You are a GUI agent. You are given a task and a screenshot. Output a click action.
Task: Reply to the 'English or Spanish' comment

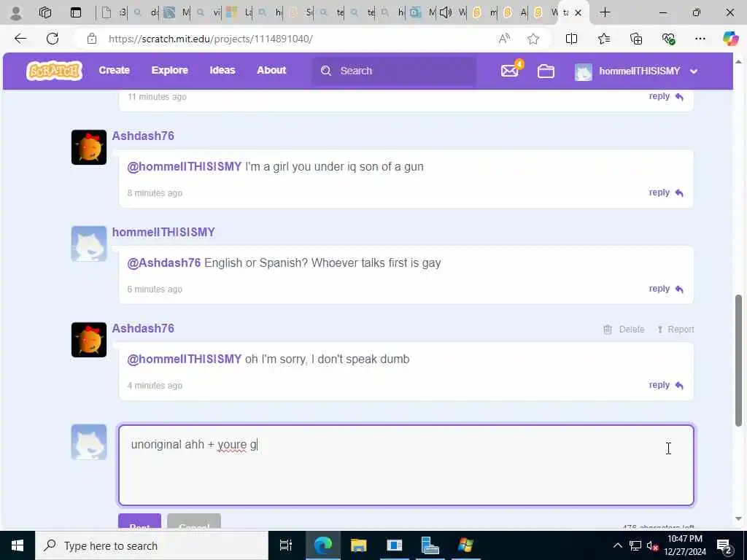pyautogui.click(x=666, y=289)
